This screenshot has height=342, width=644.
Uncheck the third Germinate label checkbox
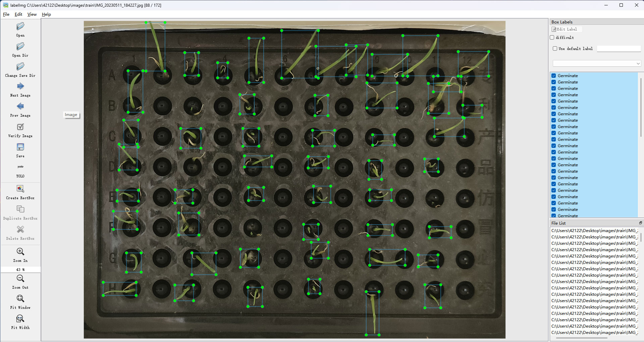[x=554, y=89]
